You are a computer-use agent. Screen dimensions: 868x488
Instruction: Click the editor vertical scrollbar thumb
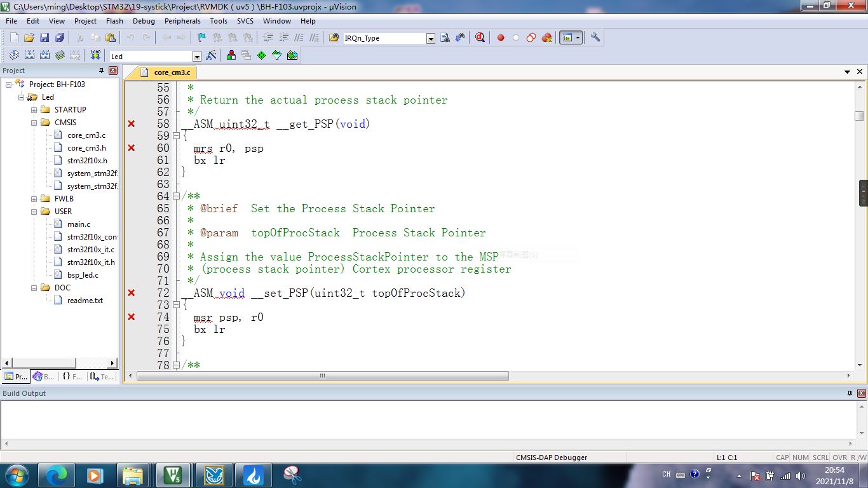tap(859, 116)
